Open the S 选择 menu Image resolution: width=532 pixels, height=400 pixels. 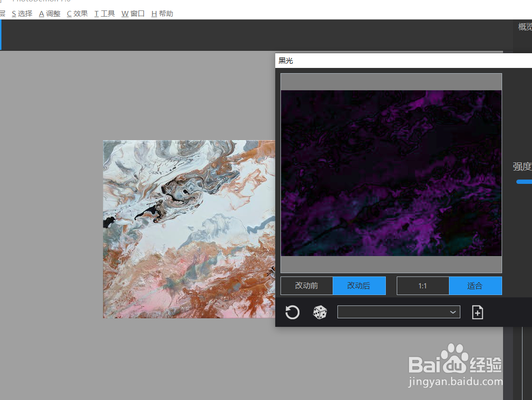pos(22,14)
